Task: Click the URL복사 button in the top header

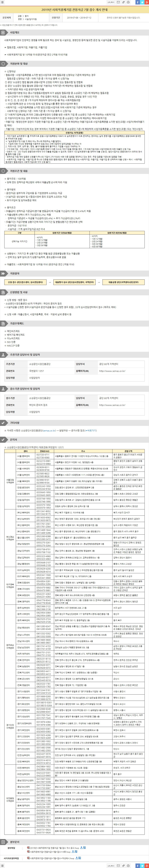Action: pos(111,2)
